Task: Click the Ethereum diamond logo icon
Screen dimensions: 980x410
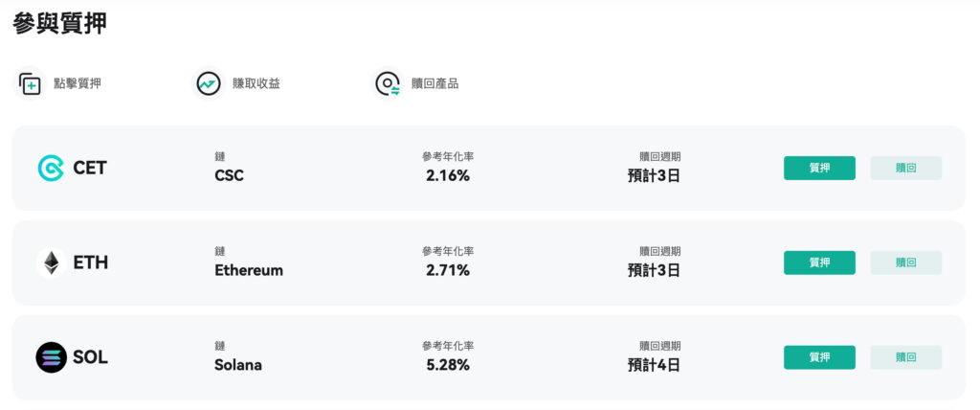Action: [51, 262]
